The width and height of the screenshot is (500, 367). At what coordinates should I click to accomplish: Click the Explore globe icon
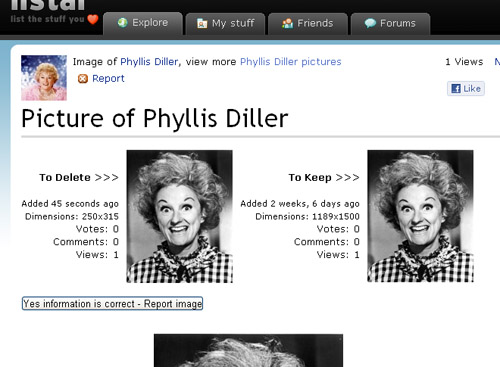[122, 23]
